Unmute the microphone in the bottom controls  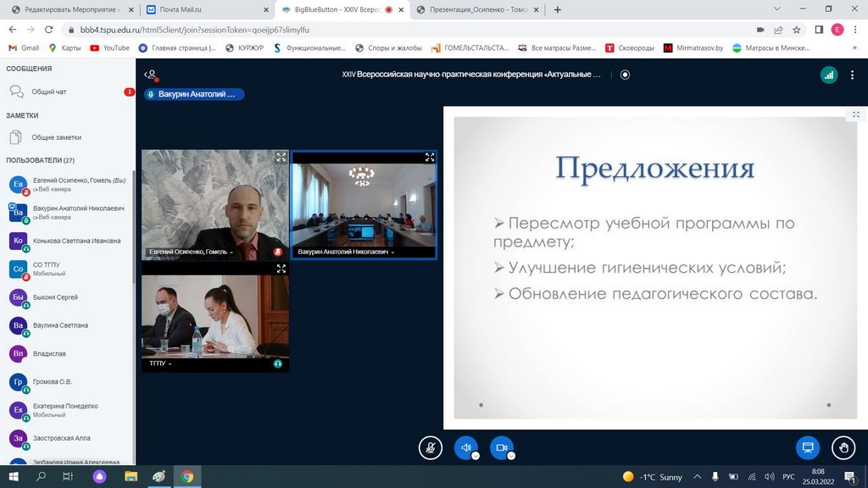point(431,447)
